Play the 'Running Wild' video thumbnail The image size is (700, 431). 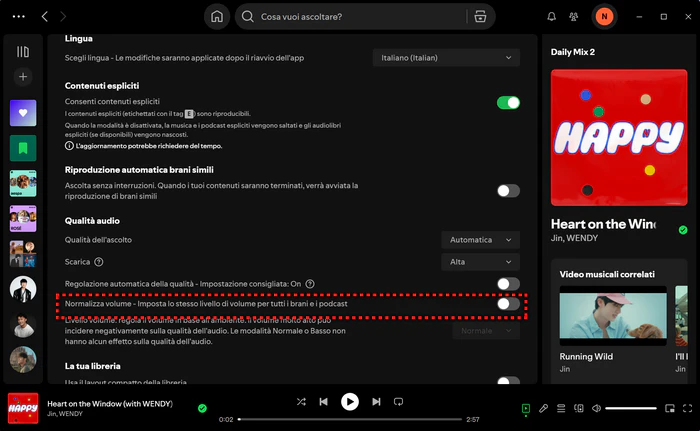[x=613, y=316]
